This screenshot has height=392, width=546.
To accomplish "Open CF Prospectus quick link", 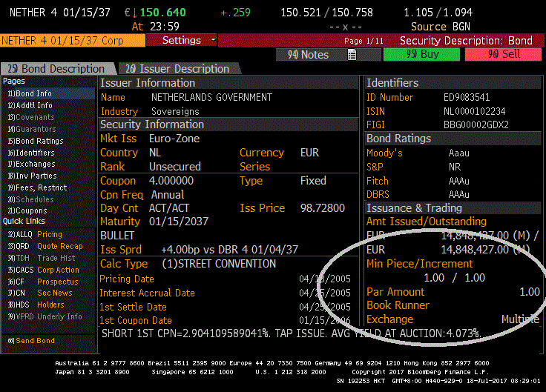I will pos(43,282).
